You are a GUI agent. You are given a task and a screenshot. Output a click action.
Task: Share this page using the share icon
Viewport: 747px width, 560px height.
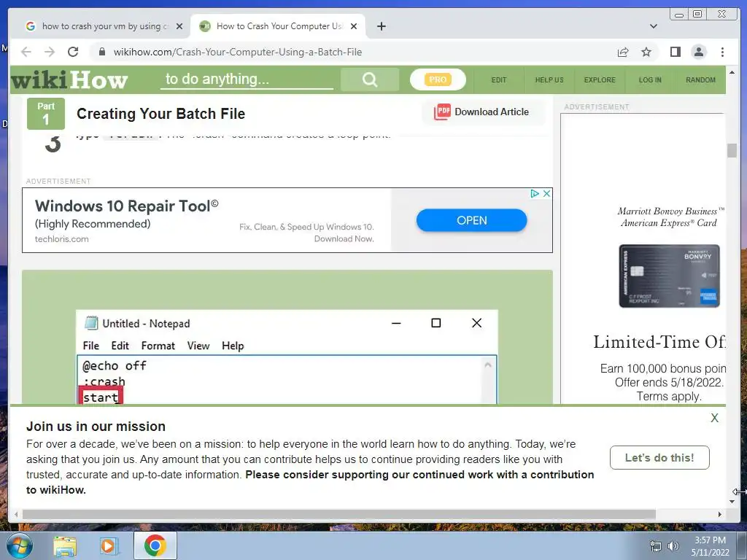point(623,52)
